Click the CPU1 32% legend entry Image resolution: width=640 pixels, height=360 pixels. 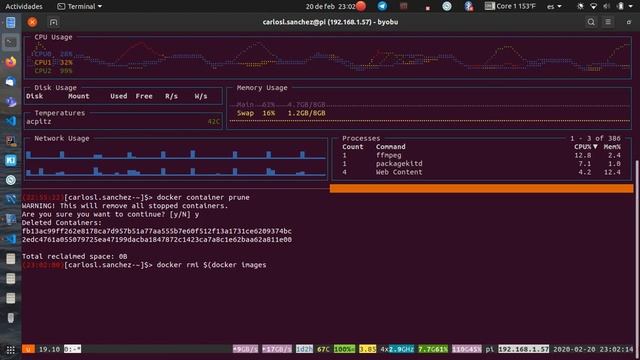[53, 62]
